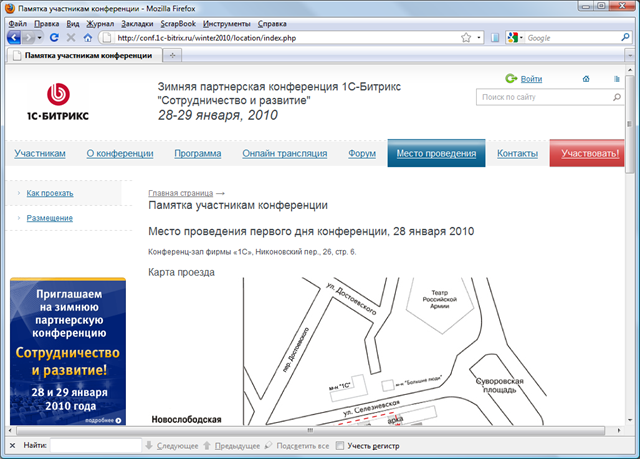
Task: Open the list all tabs dropdown
Action: [x=629, y=55]
